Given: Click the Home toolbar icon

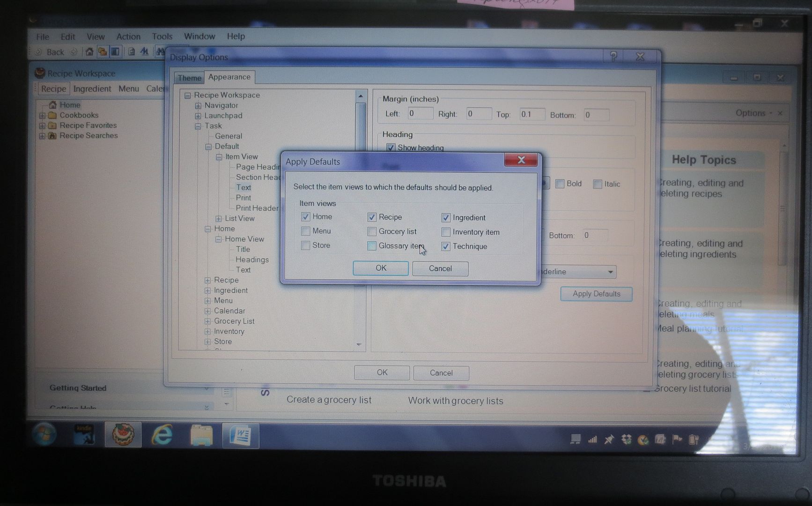Looking at the screenshot, I should pyautogui.click(x=89, y=52).
